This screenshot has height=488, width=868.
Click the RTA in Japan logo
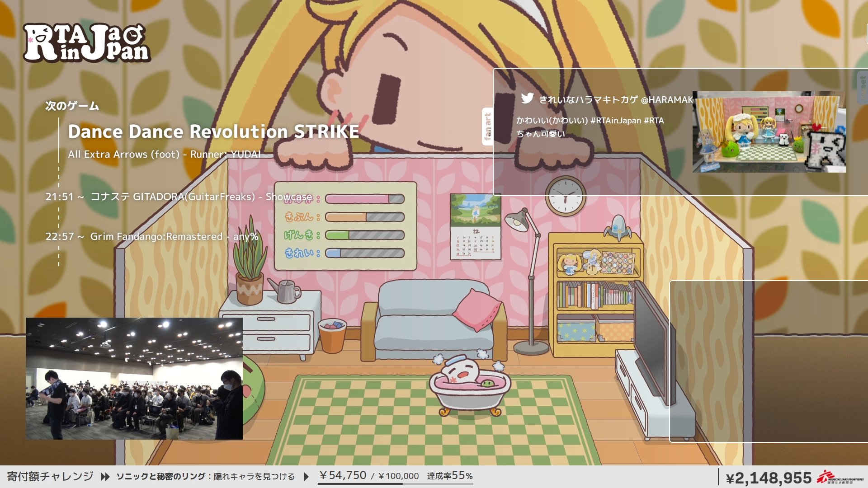[x=87, y=42]
